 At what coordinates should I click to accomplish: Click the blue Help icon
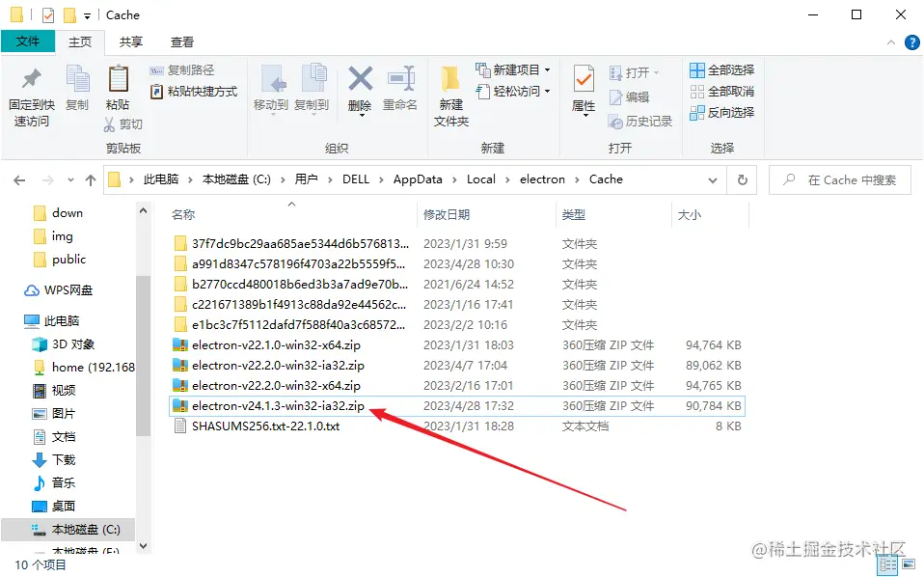pos(911,42)
